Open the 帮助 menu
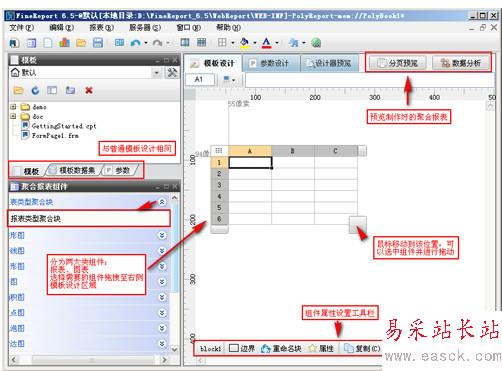Image resolution: width=502 pixels, height=371 pixels. point(229,28)
